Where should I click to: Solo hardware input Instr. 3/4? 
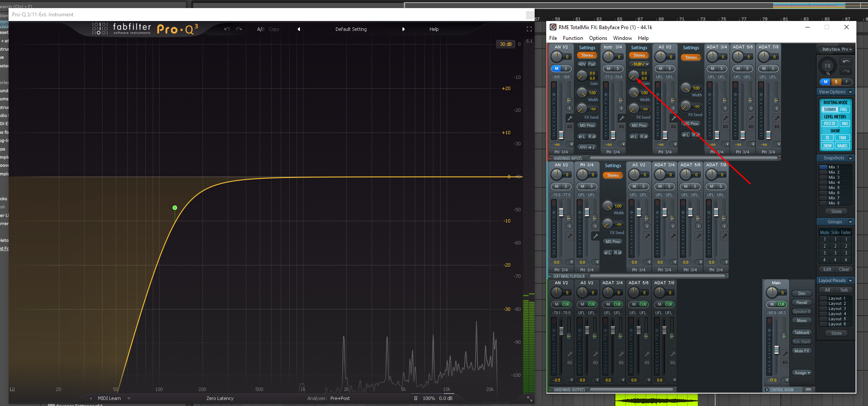click(x=618, y=69)
